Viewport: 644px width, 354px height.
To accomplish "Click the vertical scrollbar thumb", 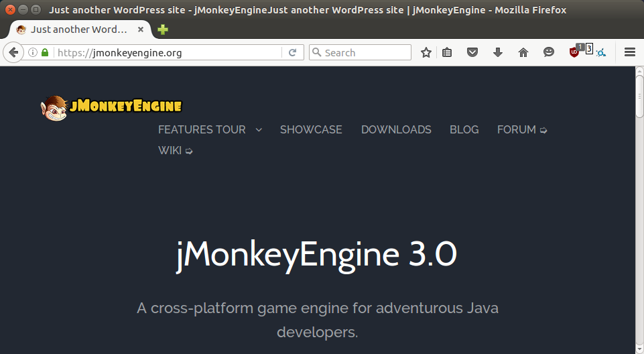I will (x=639, y=97).
